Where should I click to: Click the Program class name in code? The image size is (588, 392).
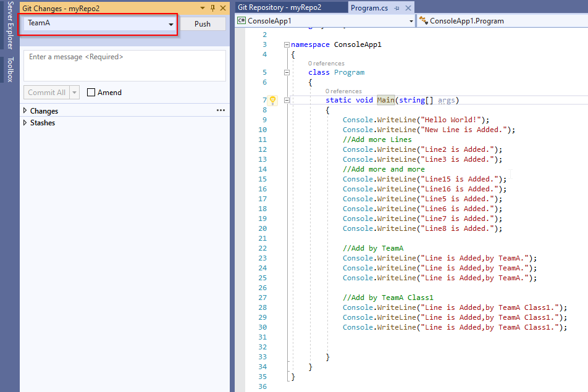(x=349, y=72)
